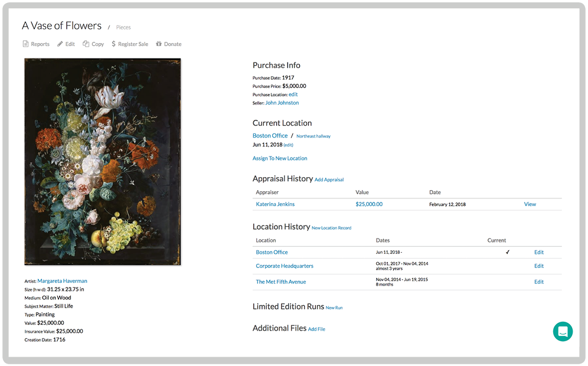Edit the Corporate Headquarters location entry

[x=538, y=266]
